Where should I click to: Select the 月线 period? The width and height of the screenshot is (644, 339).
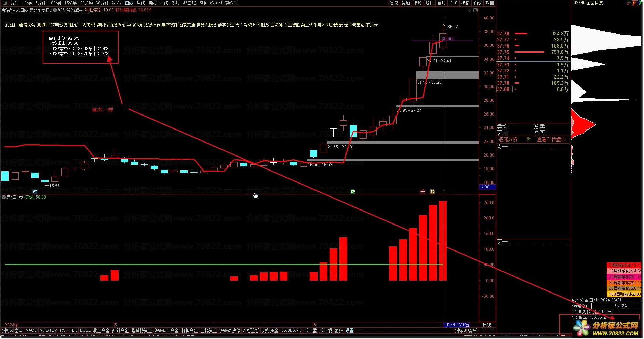click(x=152, y=3)
